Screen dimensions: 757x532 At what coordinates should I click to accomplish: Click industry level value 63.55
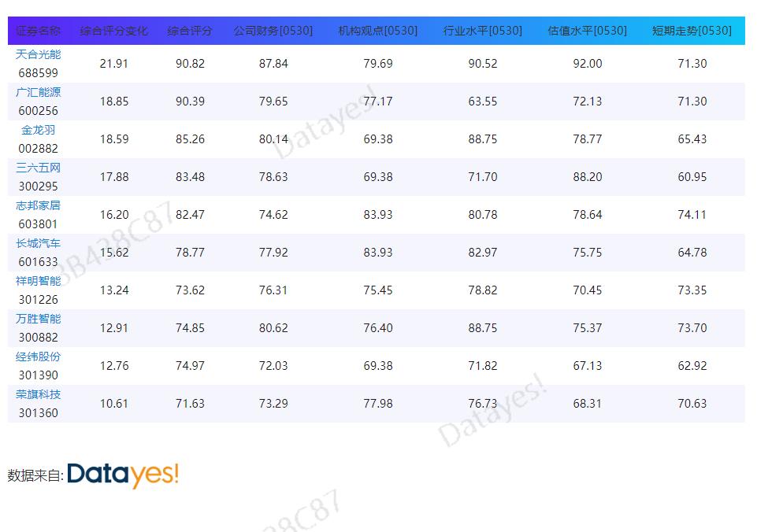pyautogui.click(x=483, y=102)
